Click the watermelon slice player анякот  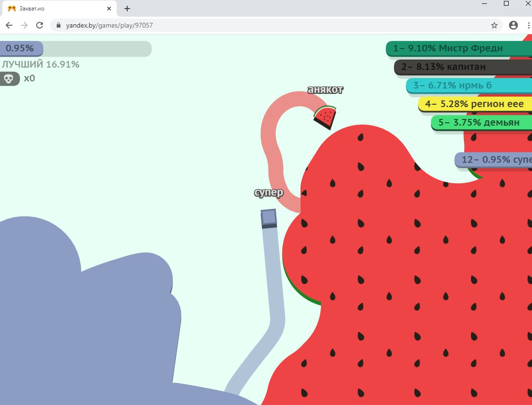(x=325, y=117)
